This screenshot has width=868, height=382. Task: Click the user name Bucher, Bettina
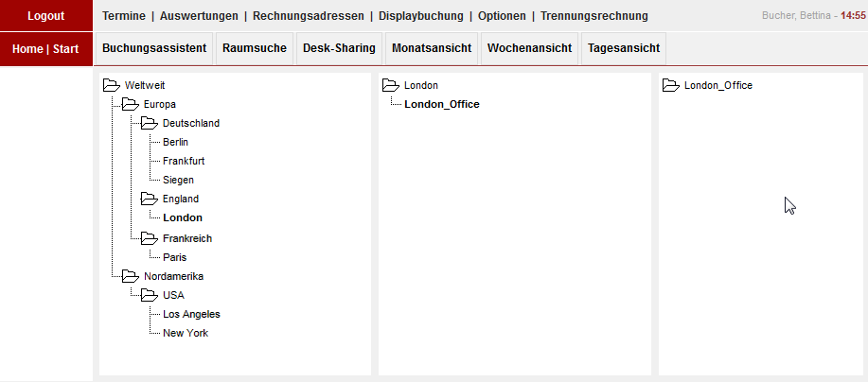[x=797, y=16]
